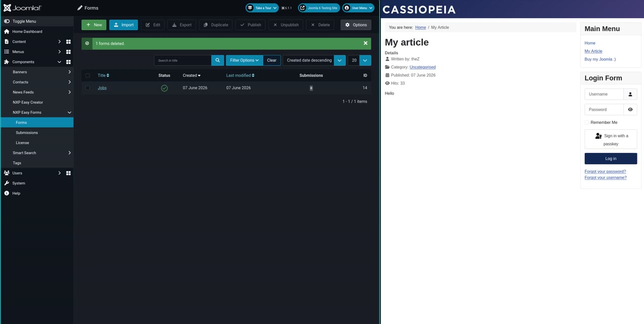
Task: Open the User Menu dropdown
Action: click(x=358, y=8)
